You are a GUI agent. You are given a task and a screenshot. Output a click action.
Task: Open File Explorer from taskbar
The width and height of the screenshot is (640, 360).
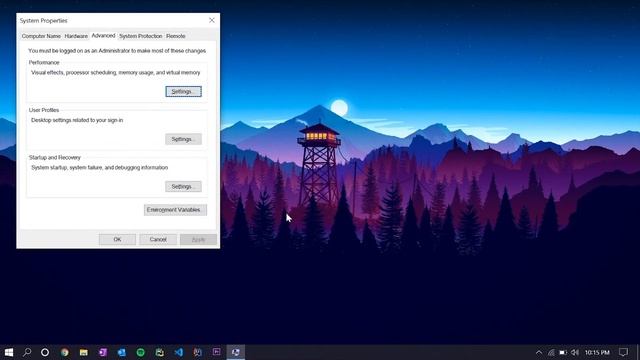tap(84, 352)
